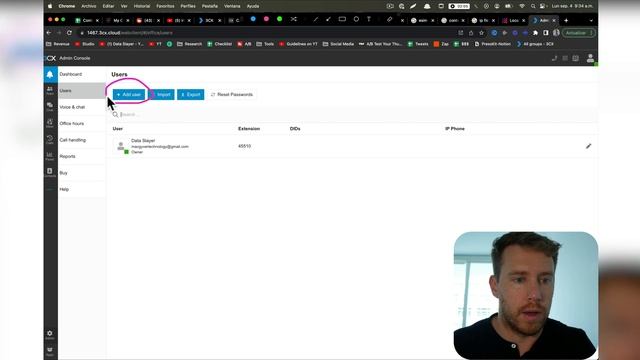Click the Export button
Viewport: 640px width, 360px height.
coord(191,95)
